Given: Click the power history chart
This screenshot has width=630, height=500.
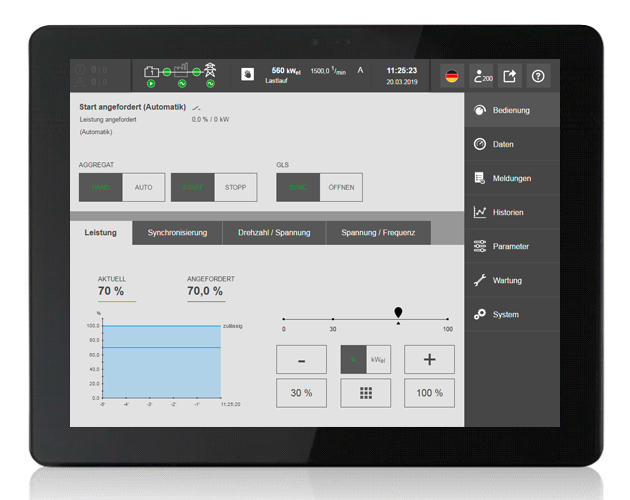Looking at the screenshot, I should [x=162, y=361].
